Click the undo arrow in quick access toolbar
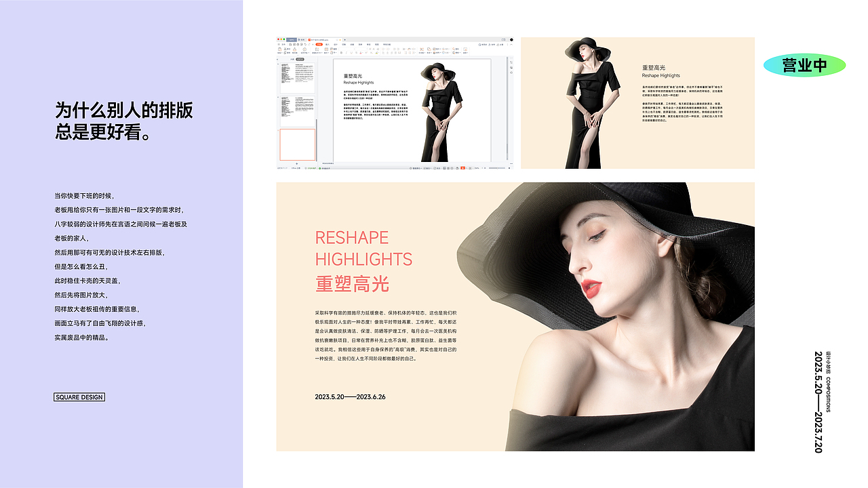 (x=305, y=44)
